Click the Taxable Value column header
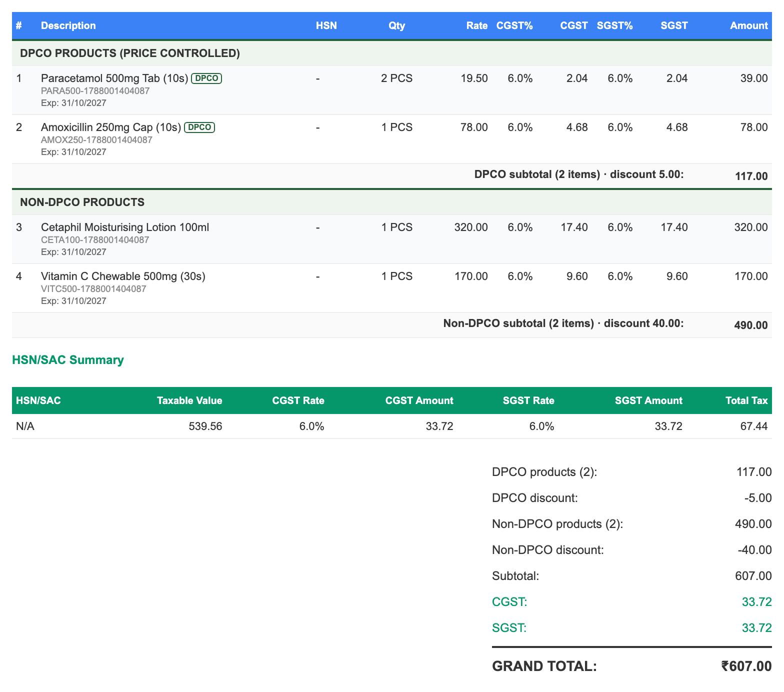This screenshot has height=692, width=784. tap(189, 400)
